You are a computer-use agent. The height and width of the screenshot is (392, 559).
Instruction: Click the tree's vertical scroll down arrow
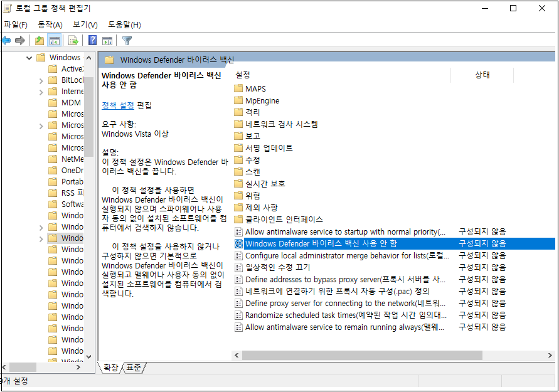(x=89, y=357)
